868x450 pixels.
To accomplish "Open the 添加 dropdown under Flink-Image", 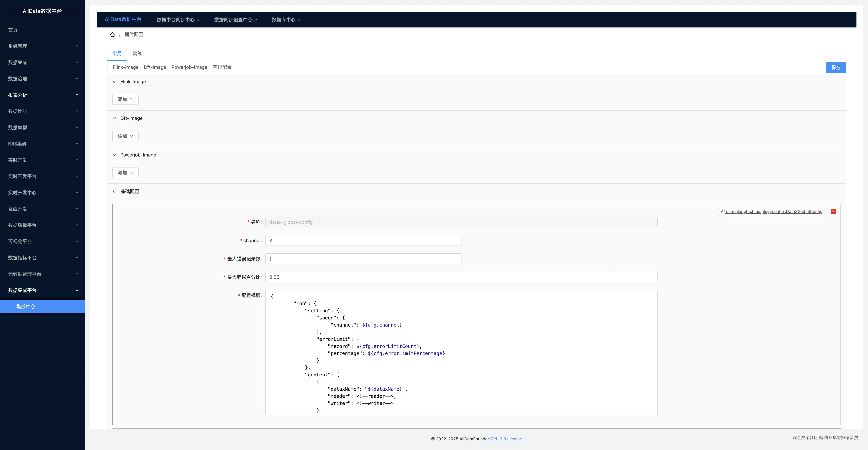I will pyautogui.click(x=125, y=99).
